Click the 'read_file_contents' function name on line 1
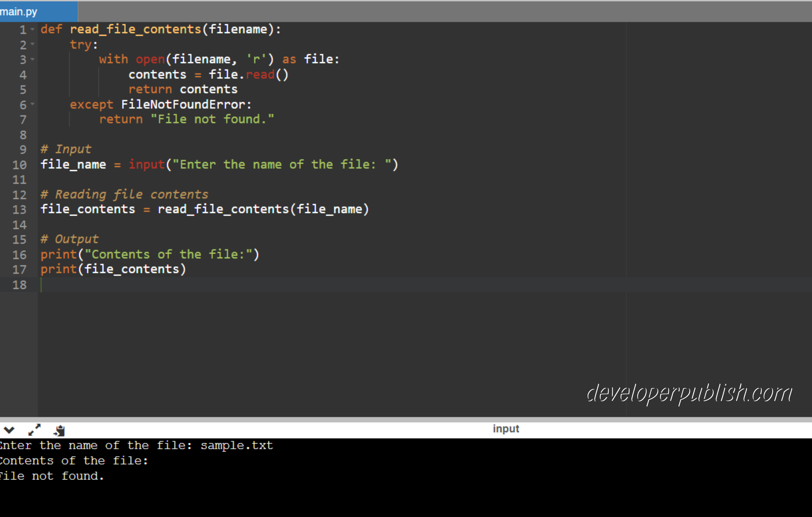The image size is (812, 517). point(136,30)
